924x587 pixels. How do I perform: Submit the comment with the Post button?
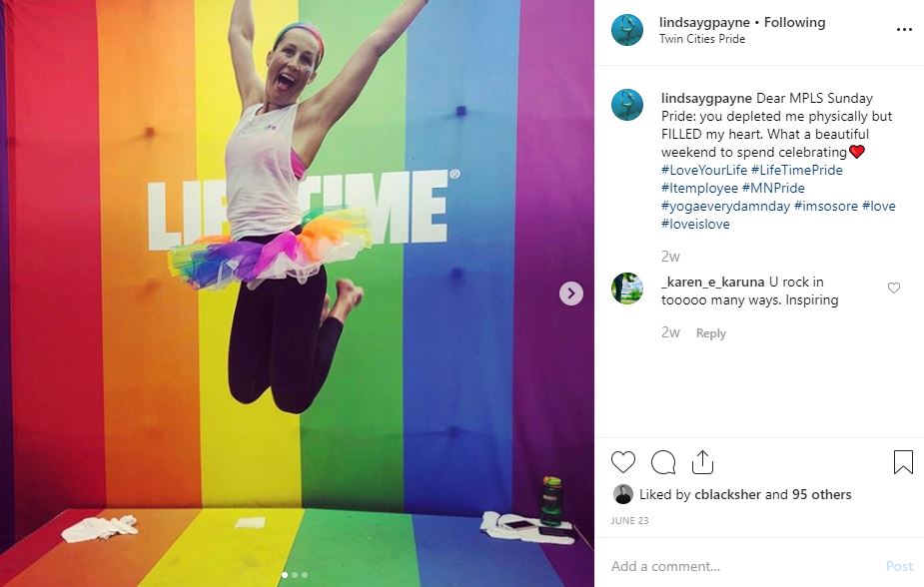click(x=899, y=566)
